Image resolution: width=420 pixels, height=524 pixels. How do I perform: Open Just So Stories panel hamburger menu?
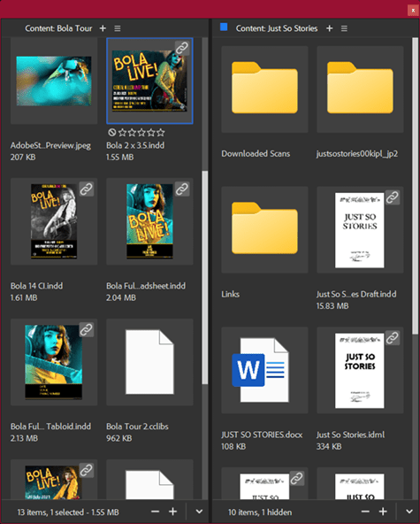pyautogui.click(x=344, y=28)
